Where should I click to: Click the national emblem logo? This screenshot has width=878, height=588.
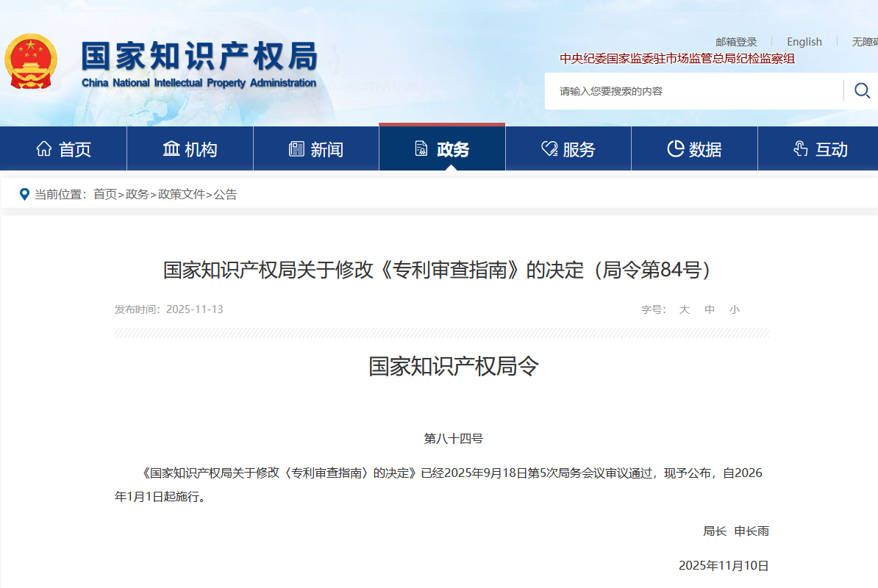point(30,62)
